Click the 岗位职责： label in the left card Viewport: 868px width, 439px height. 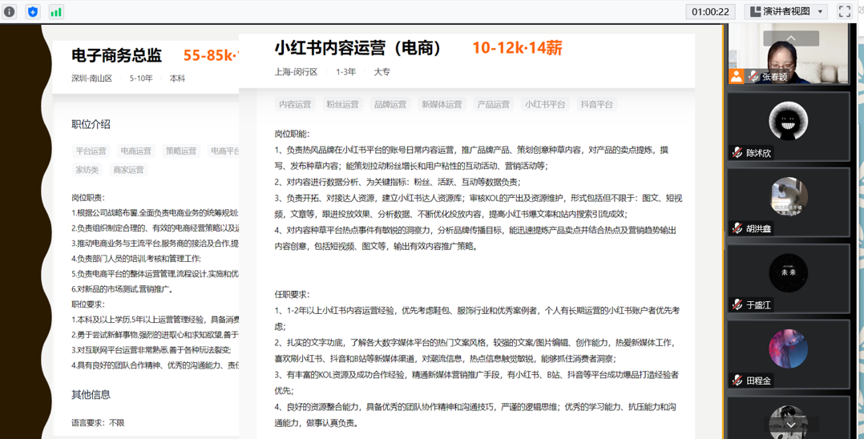88,198
